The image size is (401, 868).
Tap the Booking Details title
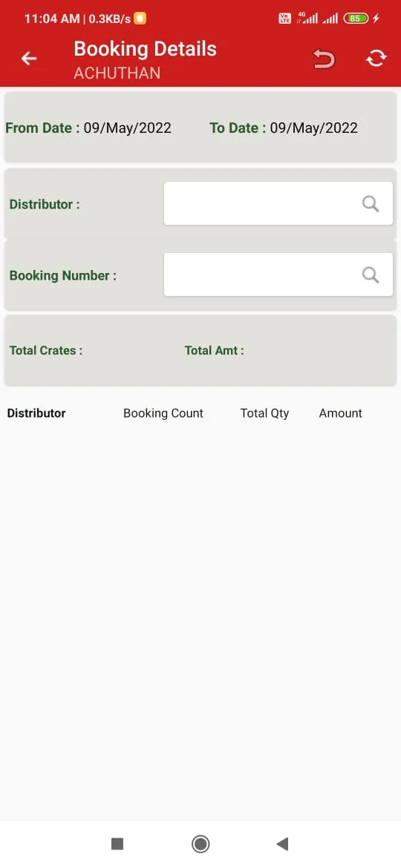tap(145, 49)
